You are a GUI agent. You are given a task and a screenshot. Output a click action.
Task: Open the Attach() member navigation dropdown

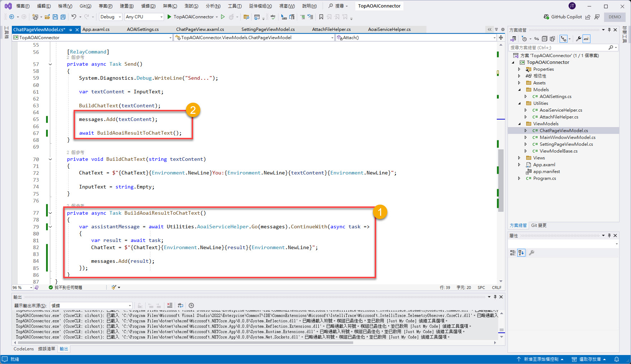pyautogui.click(x=416, y=38)
